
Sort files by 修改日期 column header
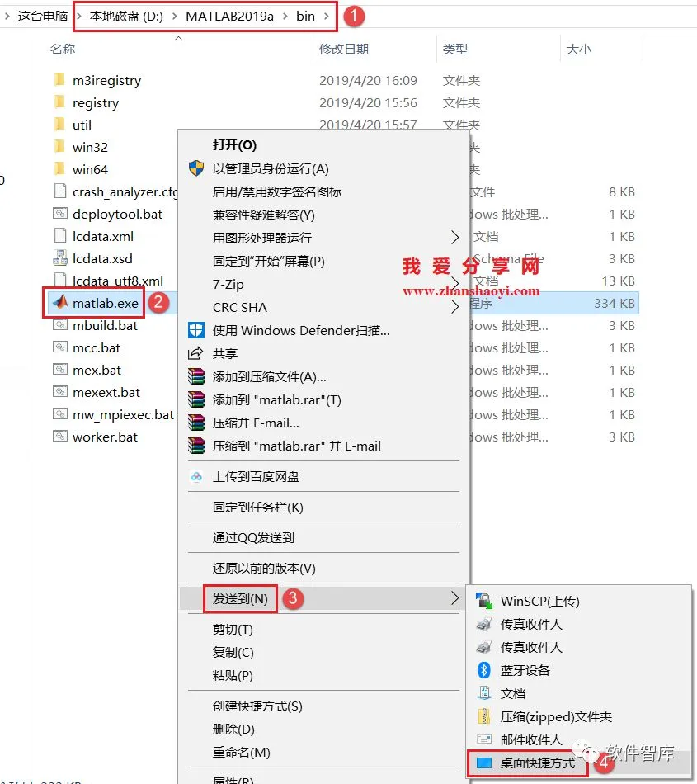[344, 49]
